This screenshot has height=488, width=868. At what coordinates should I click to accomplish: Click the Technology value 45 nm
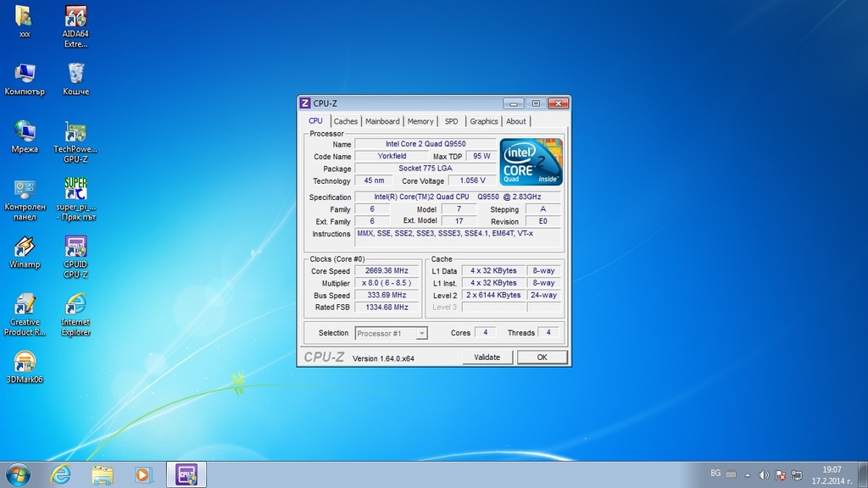tap(374, 180)
